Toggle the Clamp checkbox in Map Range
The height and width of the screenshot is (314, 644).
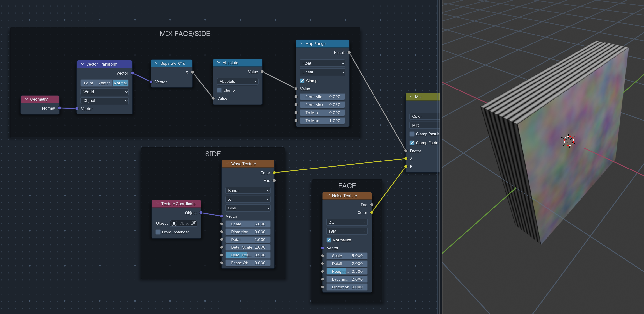(x=302, y=81)
